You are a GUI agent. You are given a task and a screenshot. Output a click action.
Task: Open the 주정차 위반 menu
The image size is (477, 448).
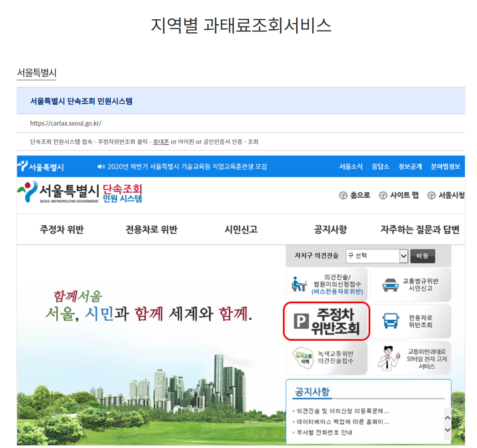click(62, 229)
